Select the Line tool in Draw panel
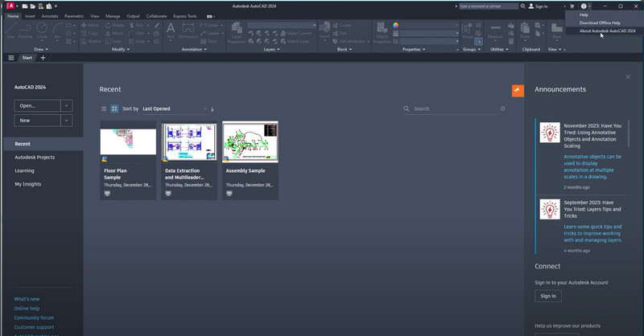644x336 pixels. pyautogui.click(x=10, y=31)
